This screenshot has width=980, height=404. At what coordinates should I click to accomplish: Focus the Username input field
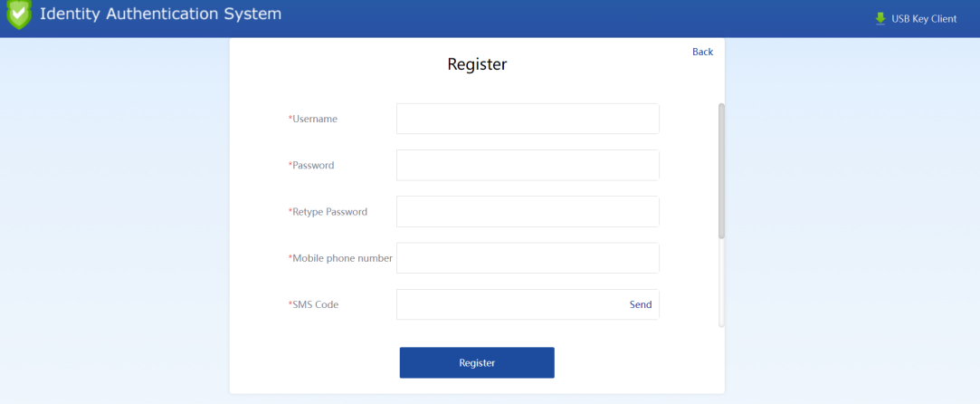[x=528, y=119]
